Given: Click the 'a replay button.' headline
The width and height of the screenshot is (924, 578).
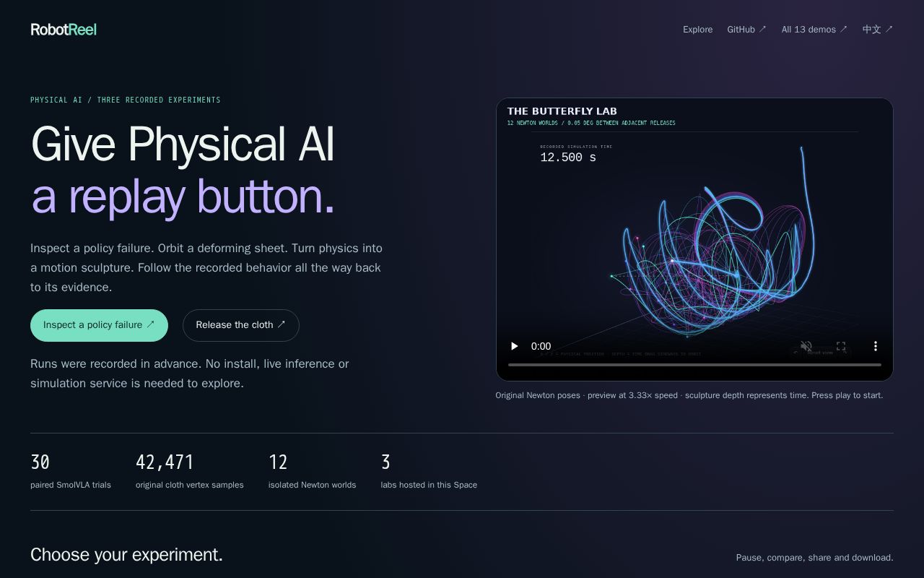Looking at the screenshot, I should tap(183, 197).
